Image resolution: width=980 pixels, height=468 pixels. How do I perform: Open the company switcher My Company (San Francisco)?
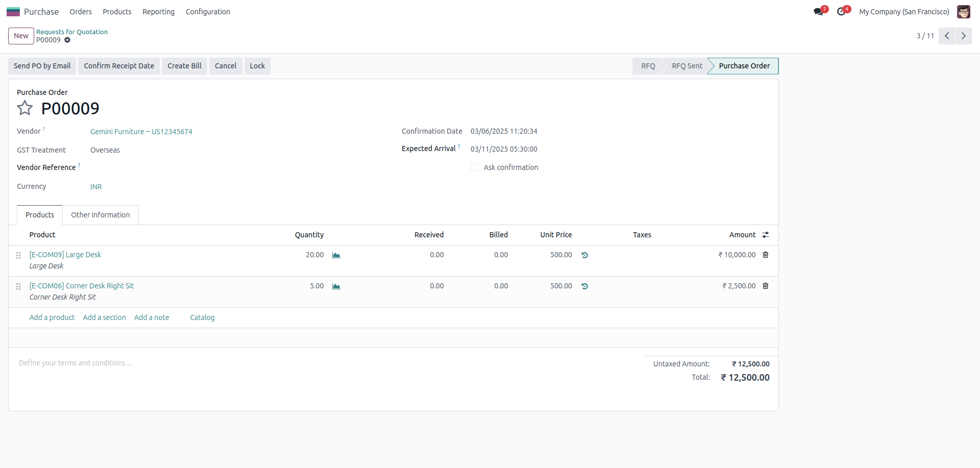(904, 12)
